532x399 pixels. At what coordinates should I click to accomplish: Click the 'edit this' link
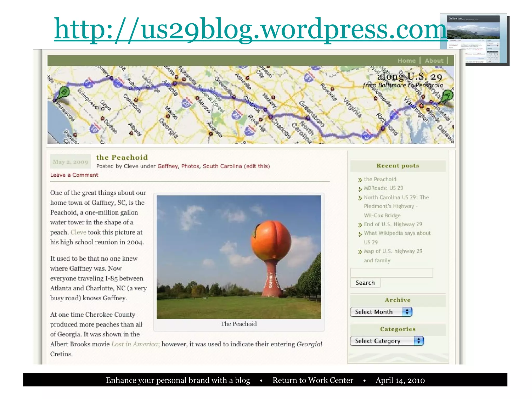(x=257, y=166)
